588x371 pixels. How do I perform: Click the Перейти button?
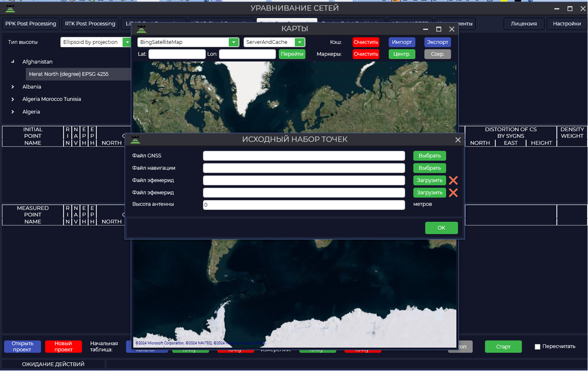pos(292,54)
